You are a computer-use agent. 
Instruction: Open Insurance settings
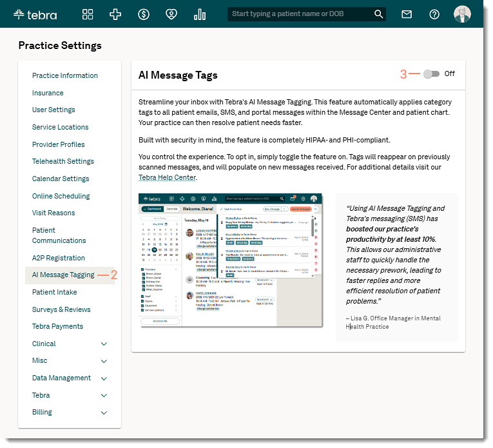pyautogui.click(x=48, y=93)
